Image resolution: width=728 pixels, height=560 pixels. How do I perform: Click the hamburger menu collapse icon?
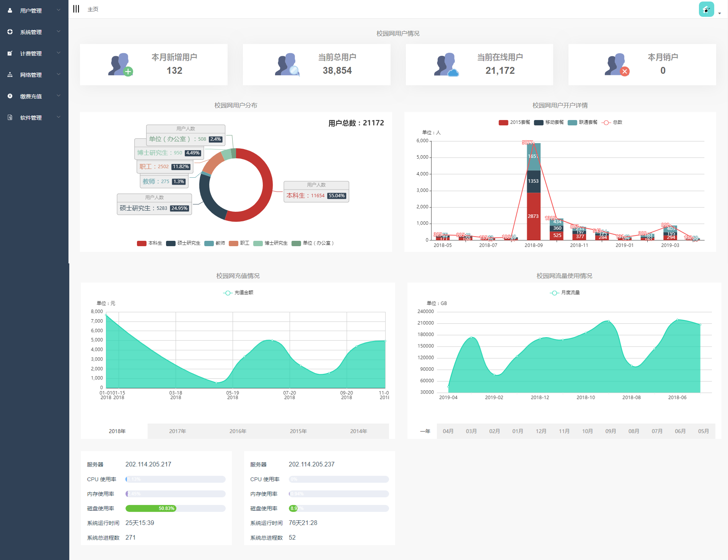tap(76, 9)
